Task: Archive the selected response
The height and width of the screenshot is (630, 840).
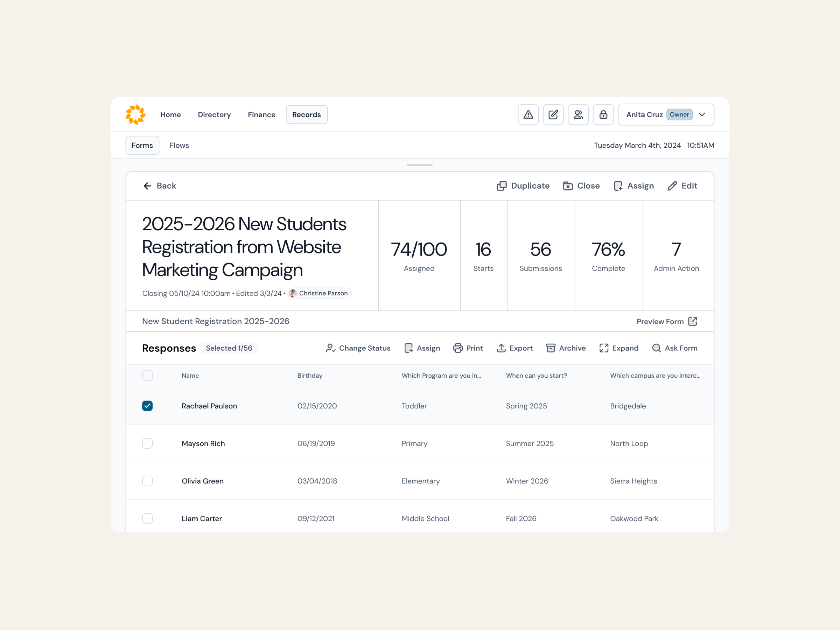Action: [x=566, y=348]
